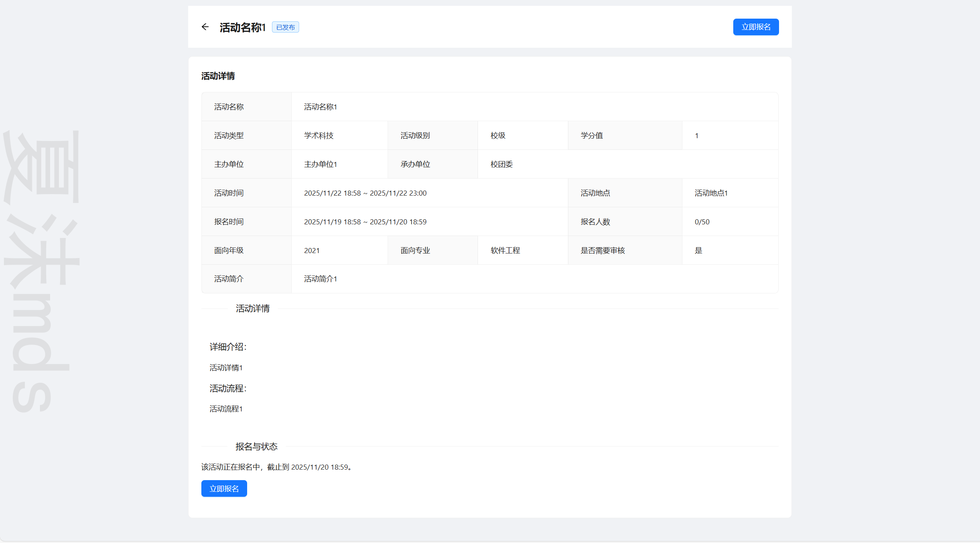The image size is (980, 543).
Task: Click the 学分值 label cell
Action: pos(592,135)
